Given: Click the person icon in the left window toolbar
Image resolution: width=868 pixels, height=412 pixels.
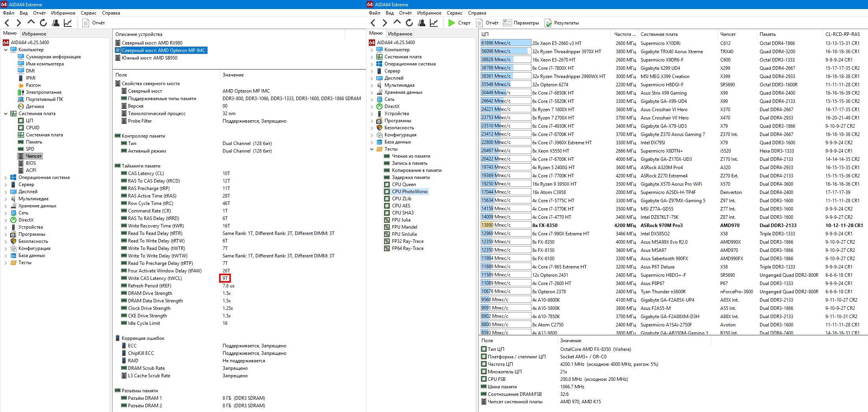Looking at the screenshot, I should pos(56,23).
